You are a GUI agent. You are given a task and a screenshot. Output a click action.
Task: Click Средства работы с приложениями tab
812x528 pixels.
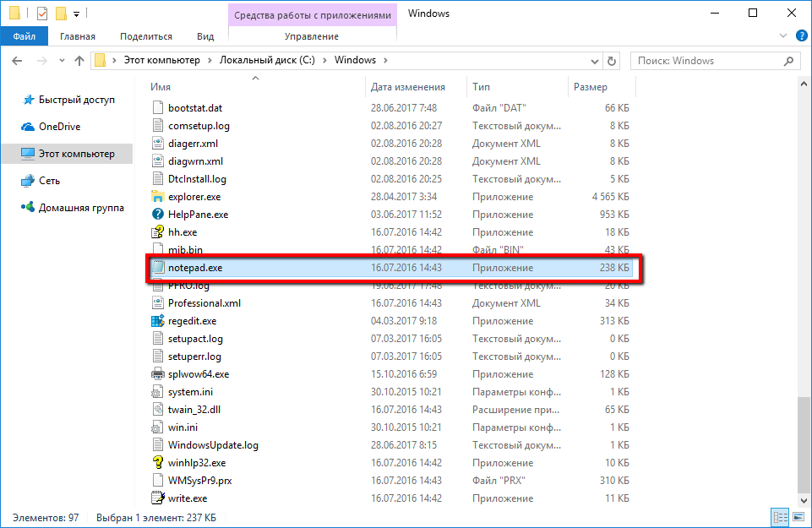click(x=313, y=15)
